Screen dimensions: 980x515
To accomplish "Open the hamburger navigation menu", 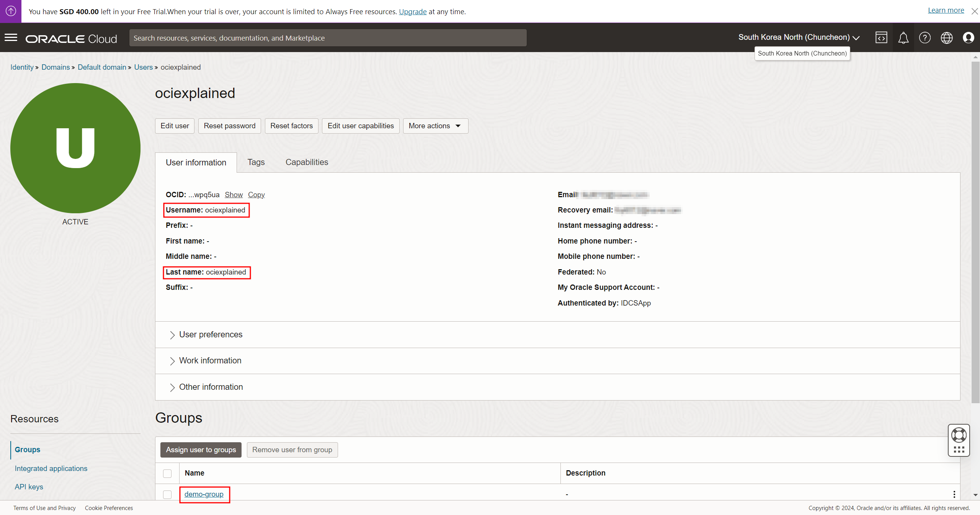I will click(11, 38).
